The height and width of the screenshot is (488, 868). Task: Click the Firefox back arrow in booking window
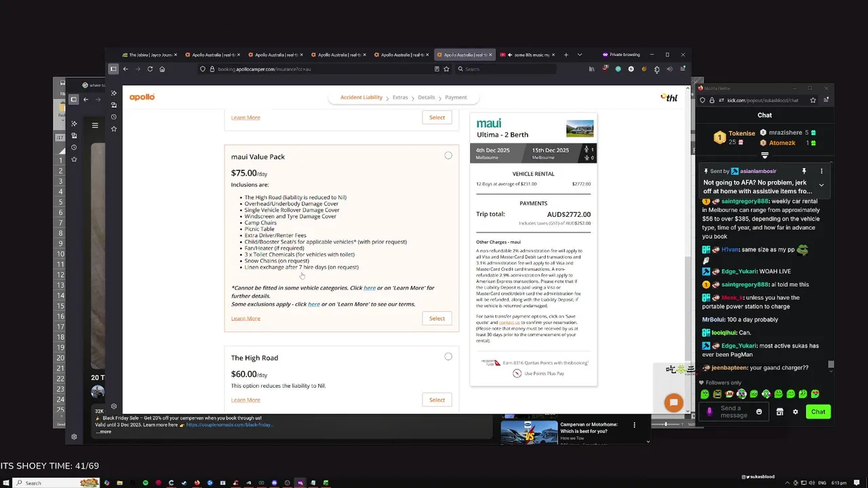coord(125,68)
